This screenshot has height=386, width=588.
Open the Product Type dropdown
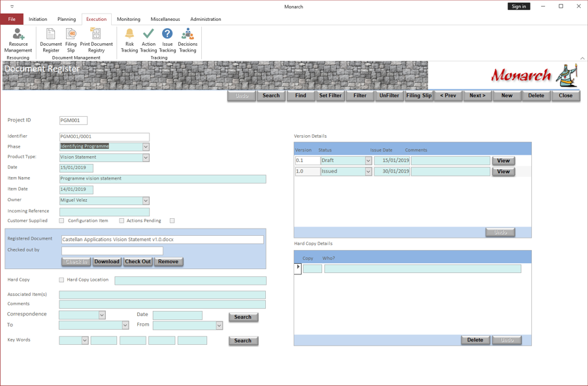[x=146, y=158]
